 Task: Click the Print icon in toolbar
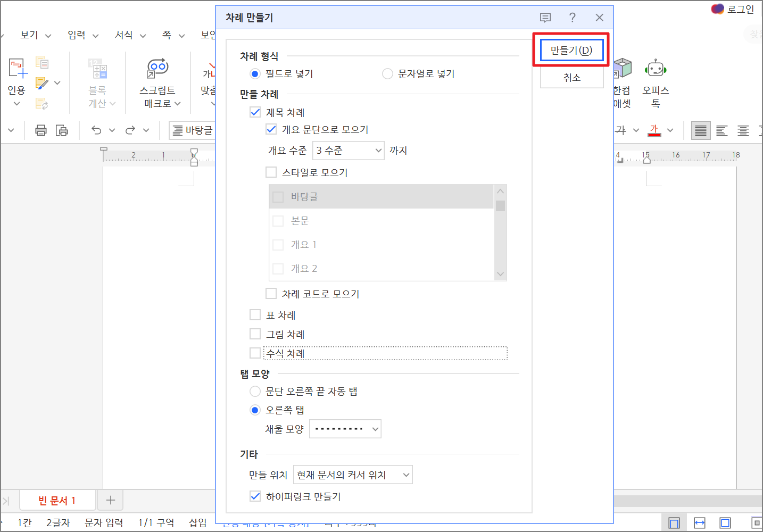tap(41, 130)
